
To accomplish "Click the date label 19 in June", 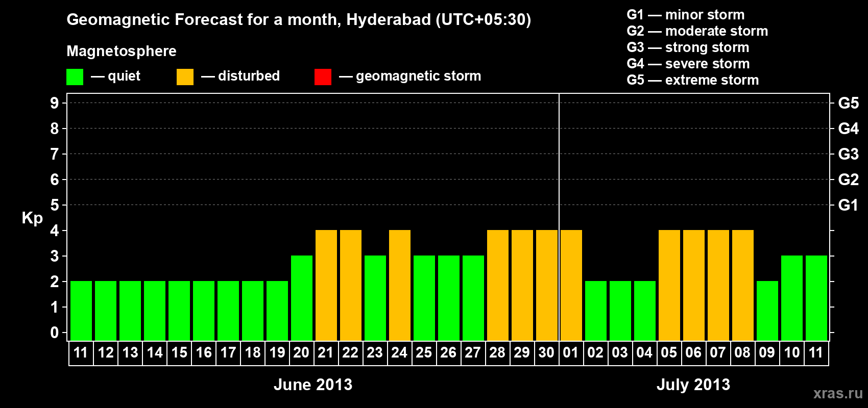I will (x=277, y=352).
